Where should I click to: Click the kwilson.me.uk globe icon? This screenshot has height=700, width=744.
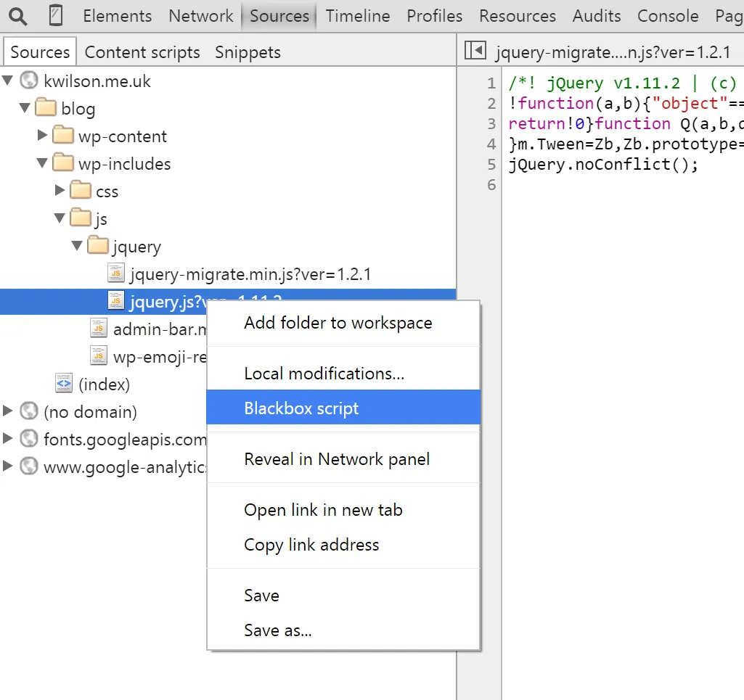coord(29,81)
